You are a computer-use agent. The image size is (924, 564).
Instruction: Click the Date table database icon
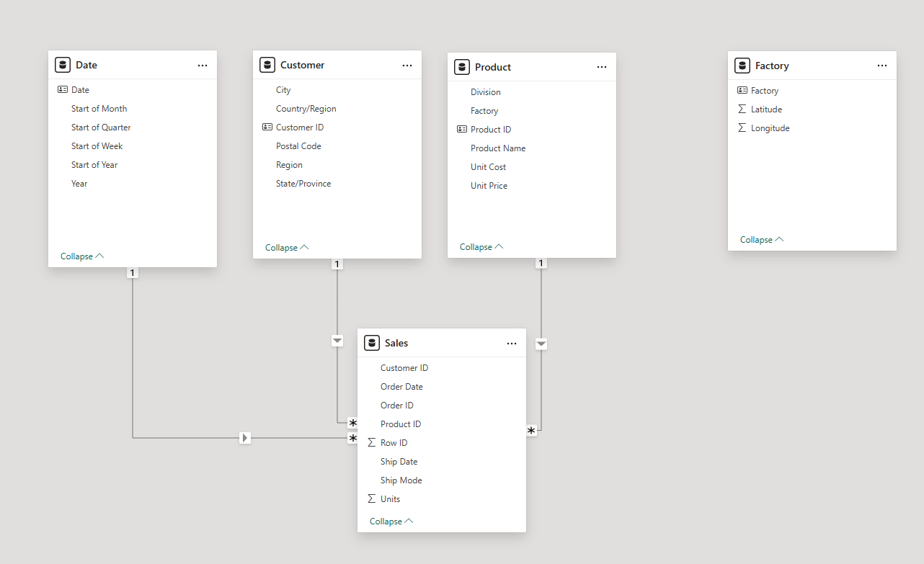pyautogui.click(x=63, y=65)
